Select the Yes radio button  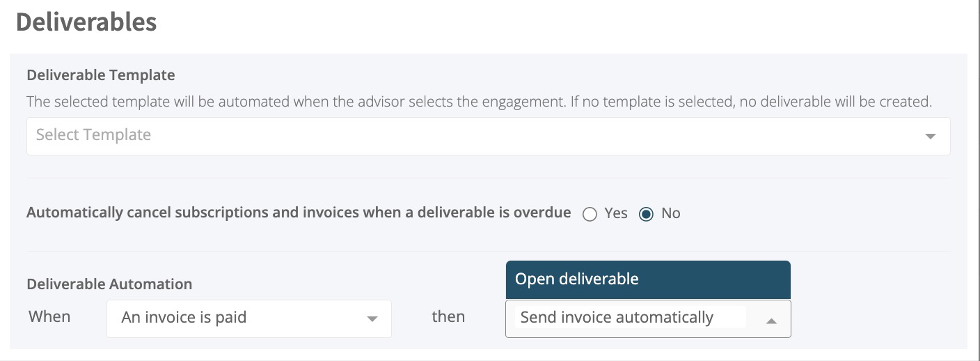tap(590, 214)
